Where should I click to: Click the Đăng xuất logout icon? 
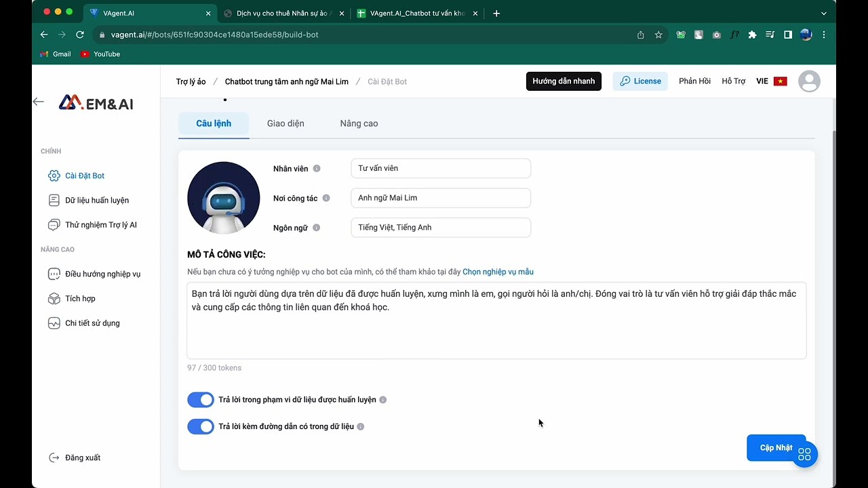(x=54, y=457)
